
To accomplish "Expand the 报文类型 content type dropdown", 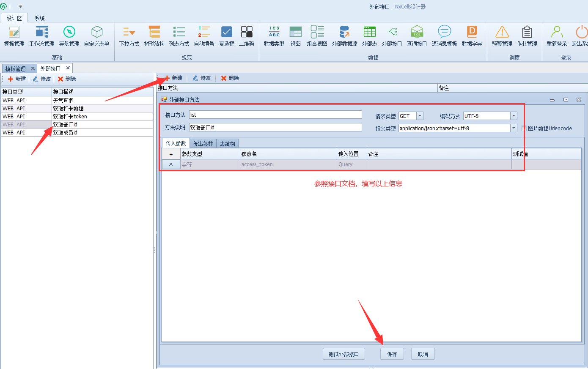I will pyautogui.click(x=514, y=128).
